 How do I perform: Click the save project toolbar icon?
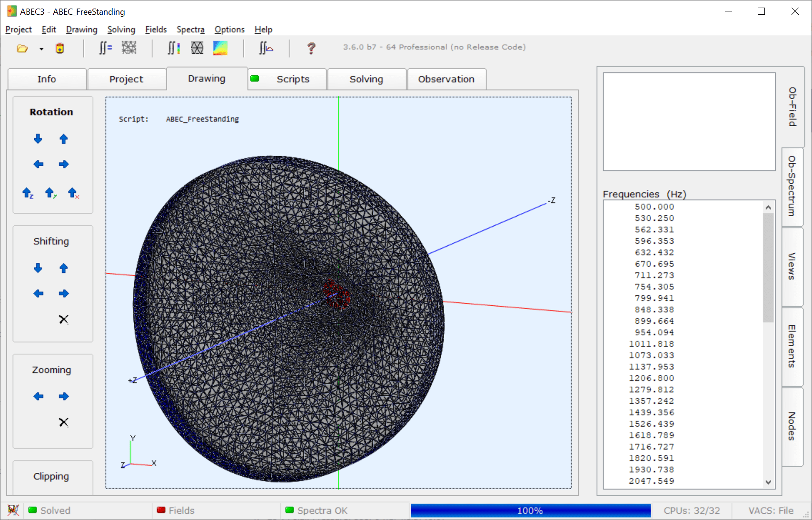point(60,49)
